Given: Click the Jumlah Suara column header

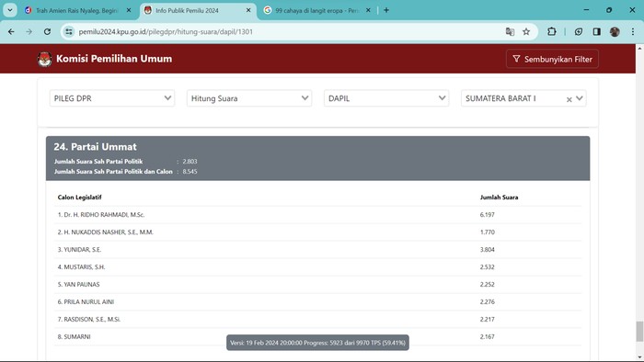Looking at the screenshot, I should tap(499, 198).
